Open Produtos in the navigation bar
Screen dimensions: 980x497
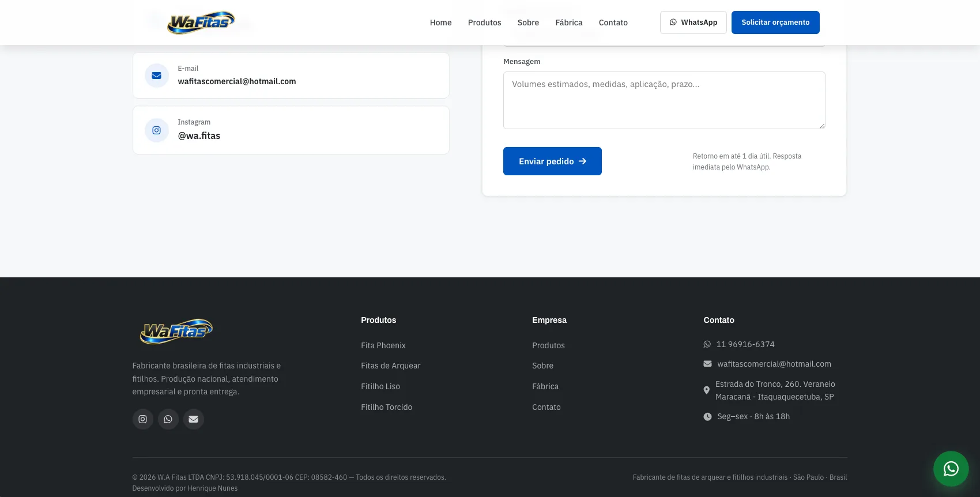[485, 22]
